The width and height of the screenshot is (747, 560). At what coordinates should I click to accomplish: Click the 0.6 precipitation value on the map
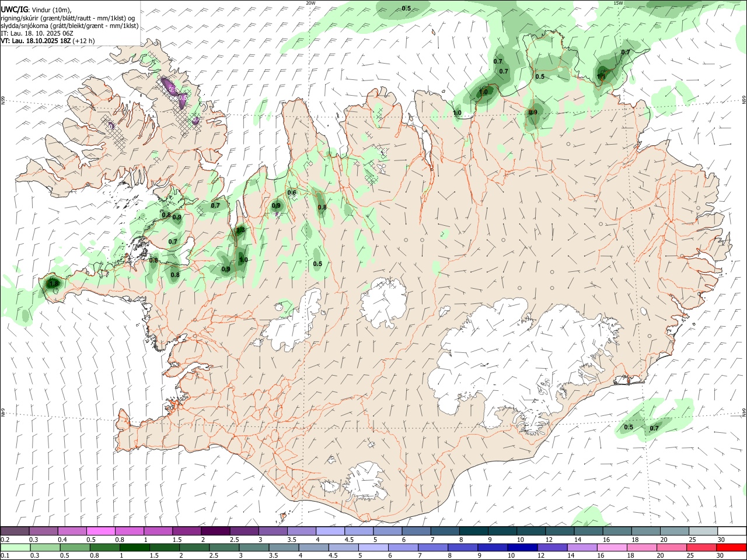click(292, 192)
